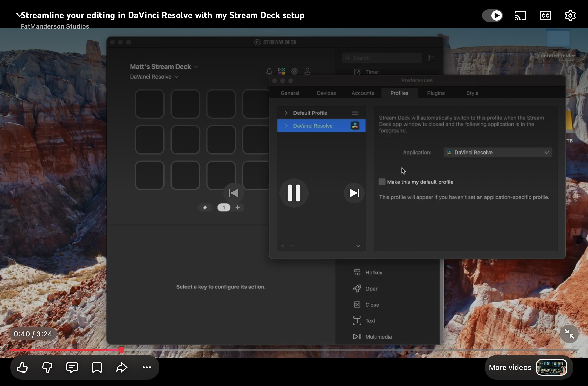Open the FatManderson Studios channel link
This screenshot has width=588, height=386.
55,26
